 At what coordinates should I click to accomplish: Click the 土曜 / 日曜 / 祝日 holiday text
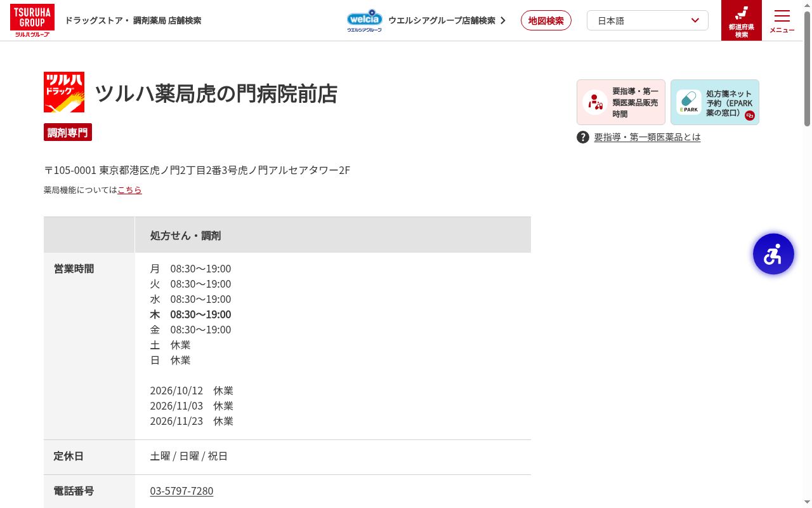(188, 456)
